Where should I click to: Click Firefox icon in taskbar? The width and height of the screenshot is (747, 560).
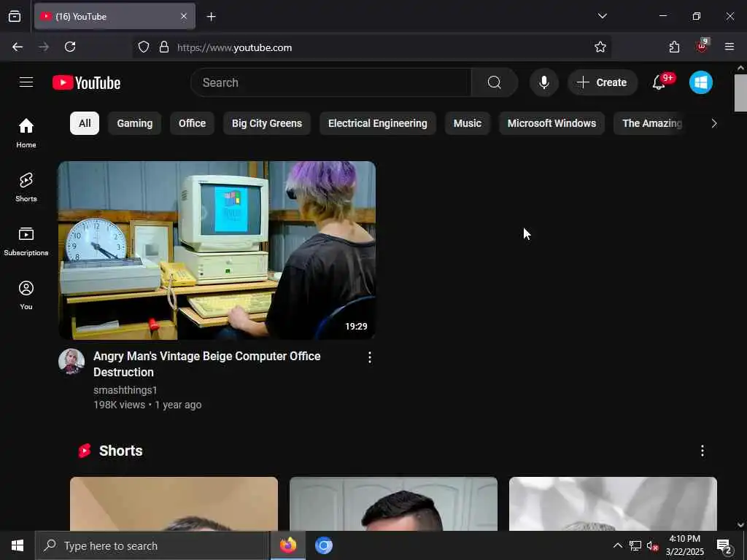point(287,545)
